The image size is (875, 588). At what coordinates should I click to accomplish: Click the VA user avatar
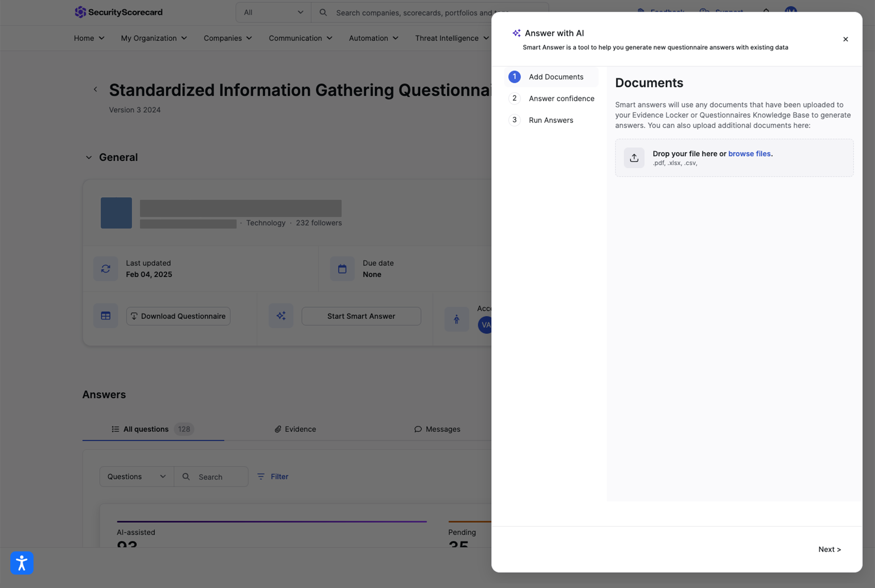485,325
